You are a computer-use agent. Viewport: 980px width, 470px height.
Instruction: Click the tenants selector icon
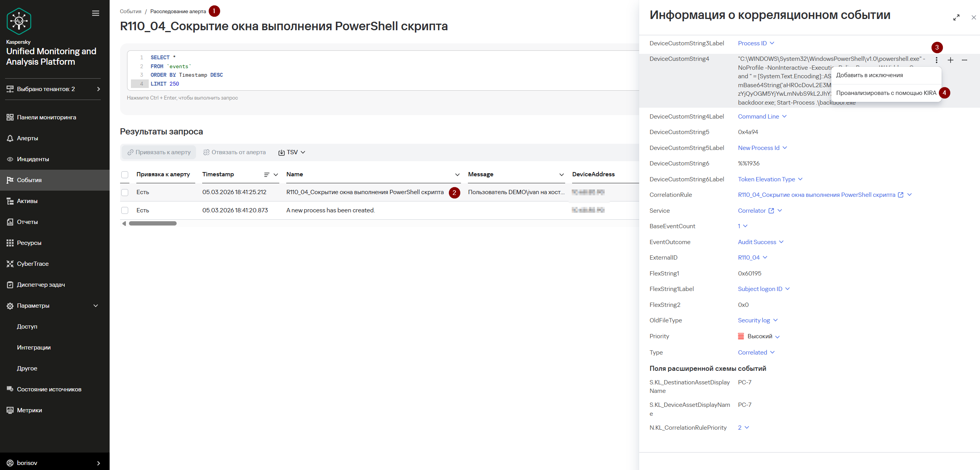point(10,89)
